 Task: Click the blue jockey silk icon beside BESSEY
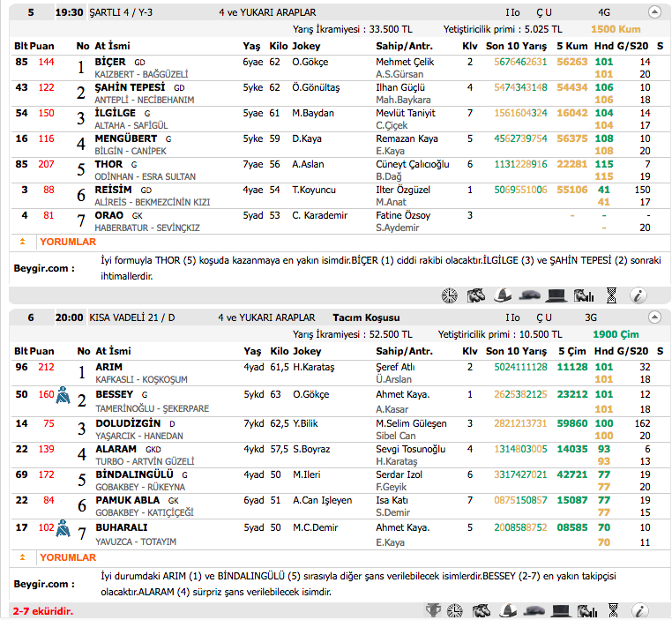(x=63, y=398)
